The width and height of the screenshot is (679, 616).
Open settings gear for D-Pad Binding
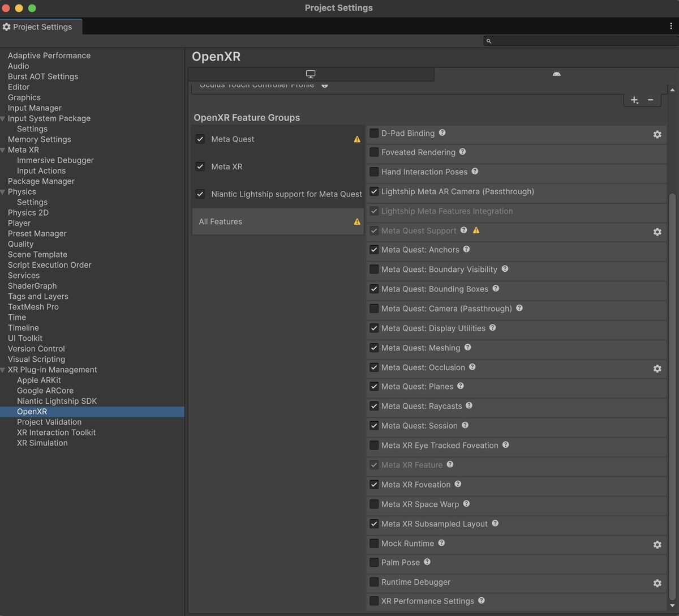coord(657,134)
